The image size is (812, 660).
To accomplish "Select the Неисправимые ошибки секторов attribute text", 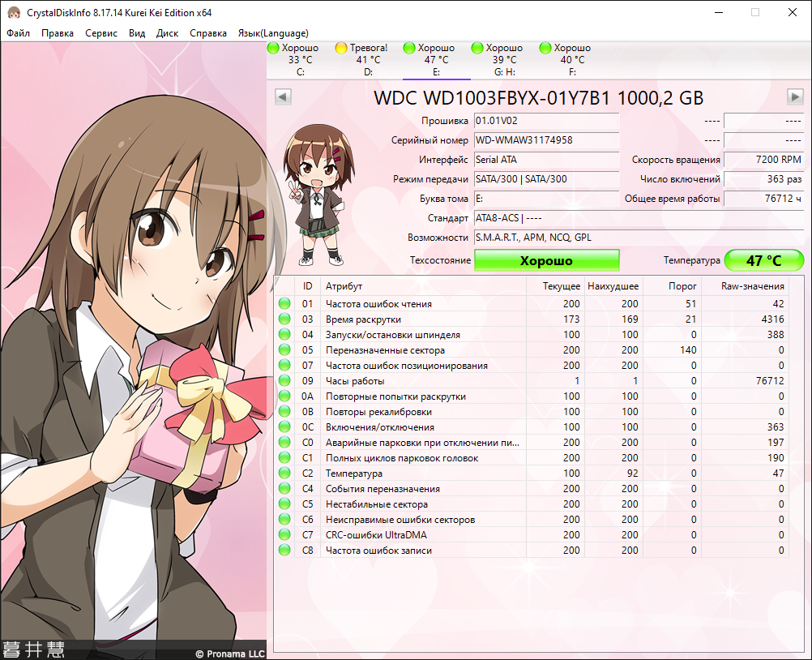I will 400,520.
